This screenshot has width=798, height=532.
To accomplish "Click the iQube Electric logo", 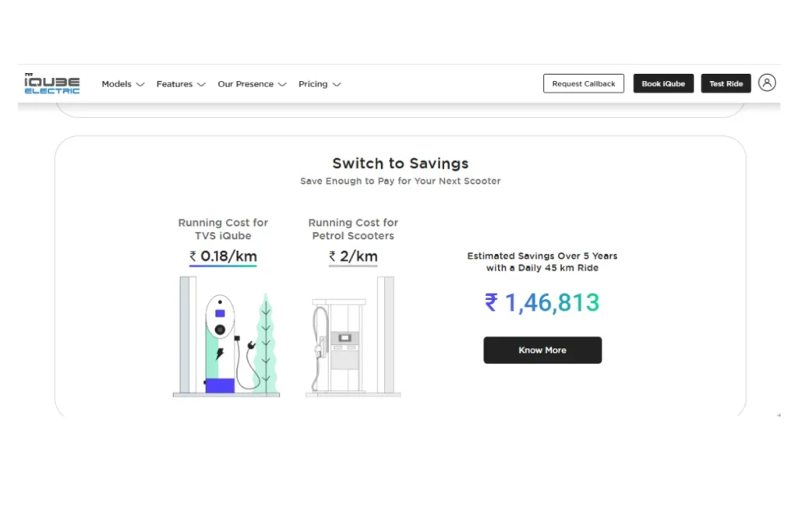I will tap(52, 83).
